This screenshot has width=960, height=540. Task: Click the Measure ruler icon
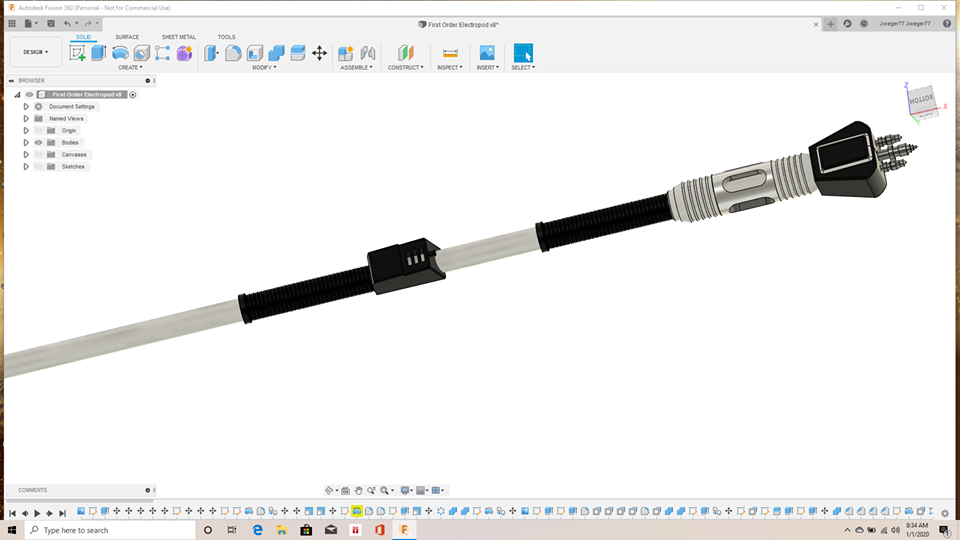click(450, 53)
